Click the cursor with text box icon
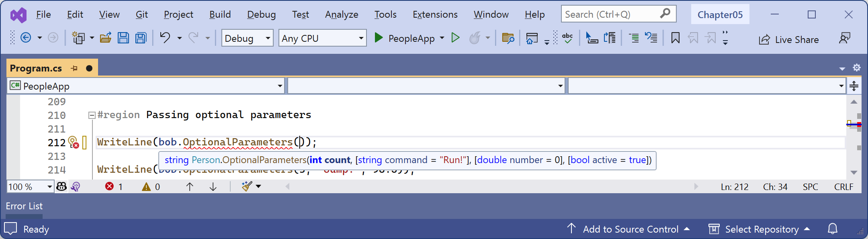Screen dimensions: 868x239 [592, 38]
